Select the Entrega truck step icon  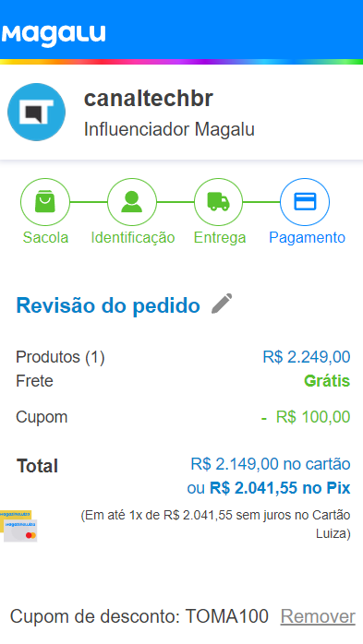pyautogui.click(x=218, y=202)
